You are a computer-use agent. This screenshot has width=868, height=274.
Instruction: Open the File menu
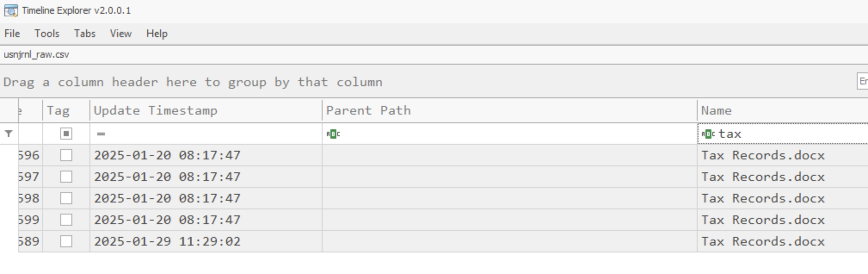click(x=12, y=34)
